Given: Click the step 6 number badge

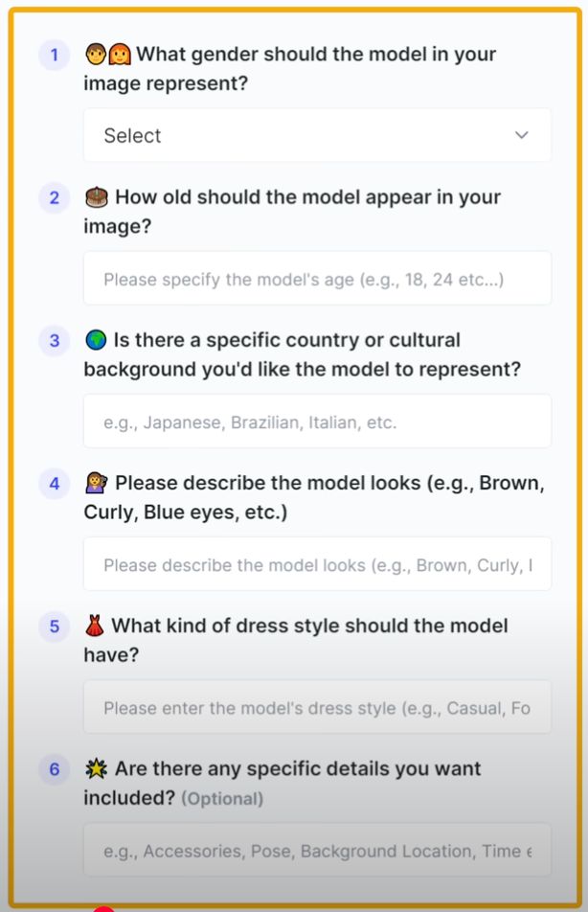Looking at the screenshot, I should tap(55, 769).
